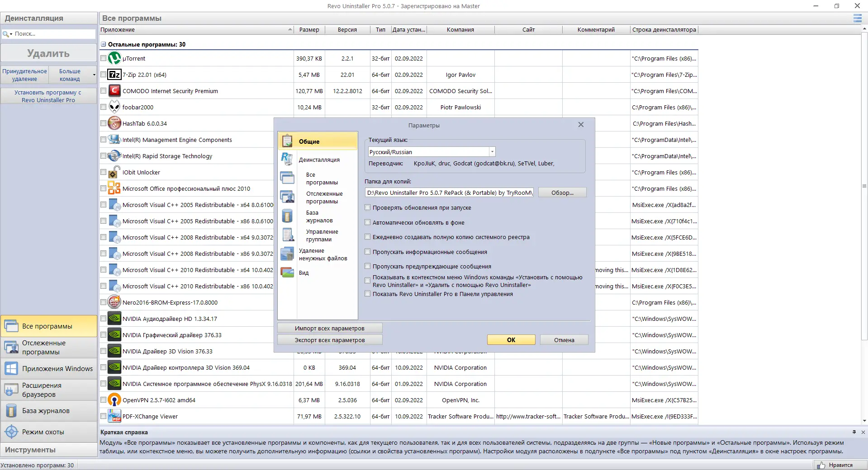Click Установить программу с Revo Uninstaller Pro

pos(48,96)
